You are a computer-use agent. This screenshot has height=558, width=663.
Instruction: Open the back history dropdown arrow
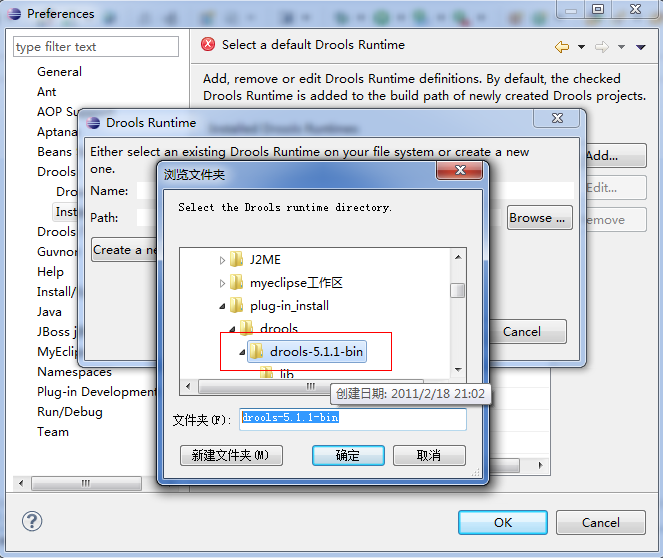tap(580, 47)
